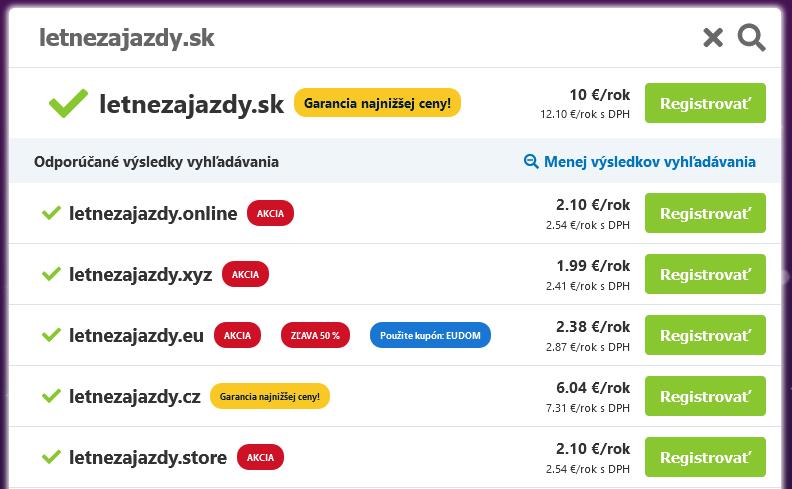This screenshot has height=489, width=792.
Task: Click the ZĽAVA 50 % badge
Action: click(316, 335)
